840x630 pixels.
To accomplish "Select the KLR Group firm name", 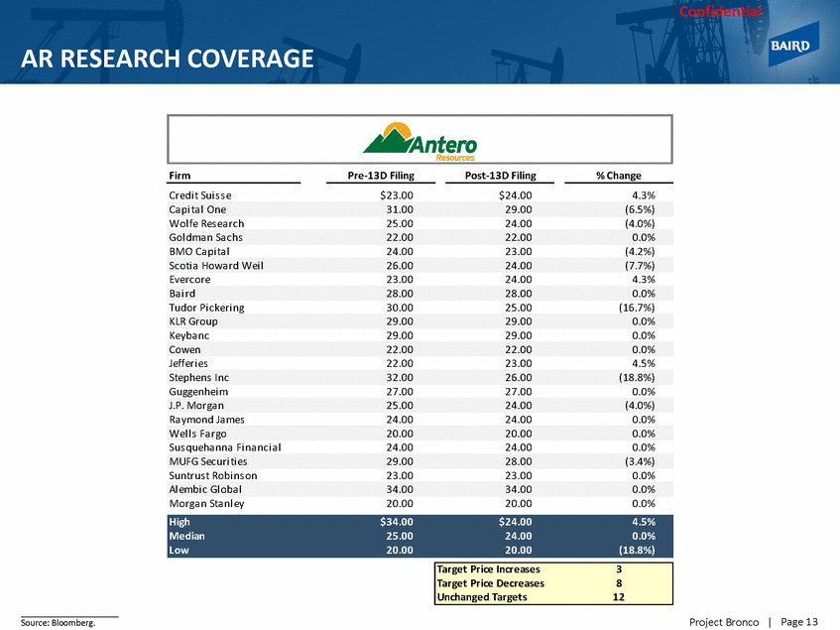I will [x=193, y=321].
